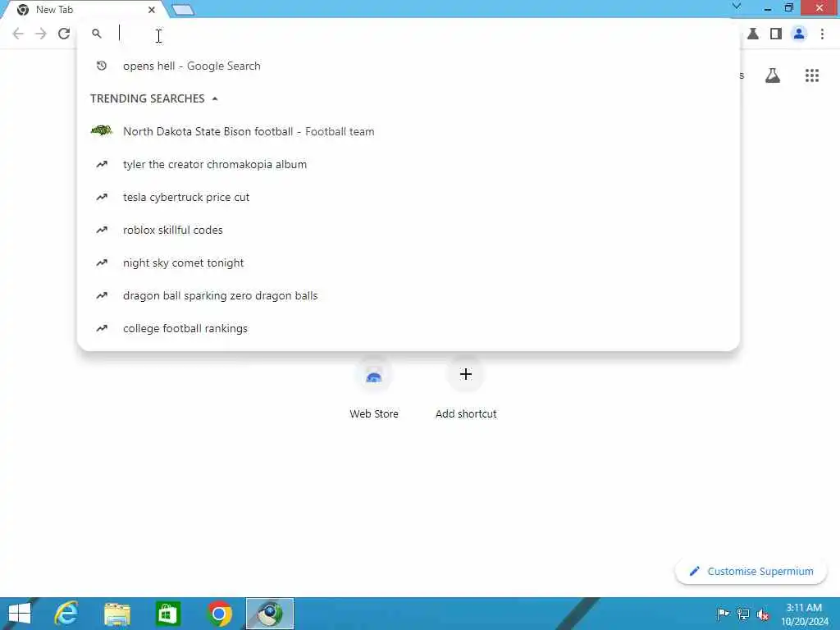Open the Windows Start button
The image size is (840, 630).
click(x=20, y=614)
